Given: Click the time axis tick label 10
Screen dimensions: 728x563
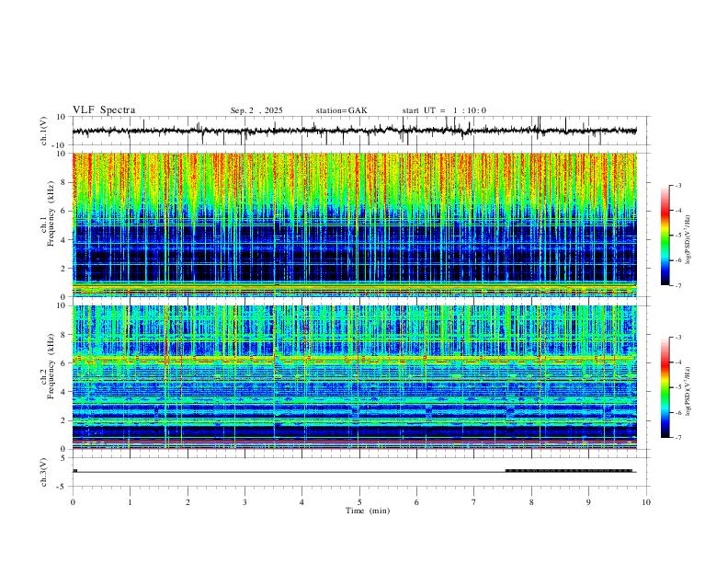Looking at the screenshot, I should click(x=646, y=502).
